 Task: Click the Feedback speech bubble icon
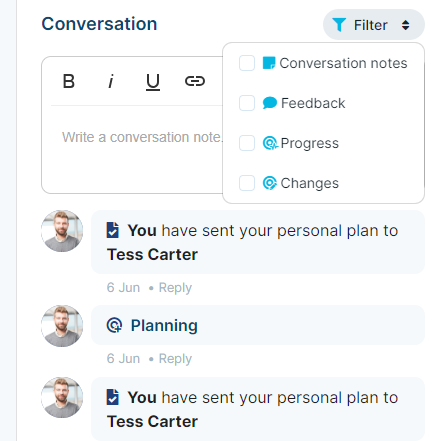click(270, 103)
